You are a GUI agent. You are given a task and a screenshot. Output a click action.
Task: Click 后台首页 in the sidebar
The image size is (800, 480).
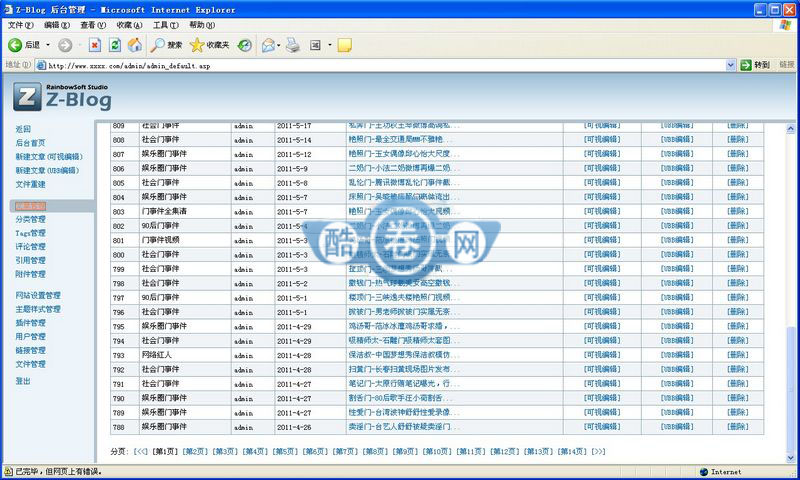[x=30, y=143]
